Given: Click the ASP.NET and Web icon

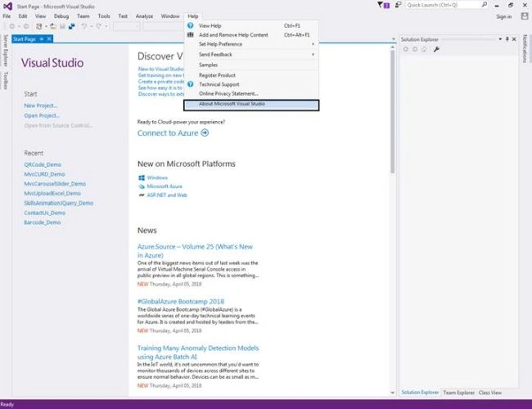Looking at the screenshot, I should coord(142,195).
